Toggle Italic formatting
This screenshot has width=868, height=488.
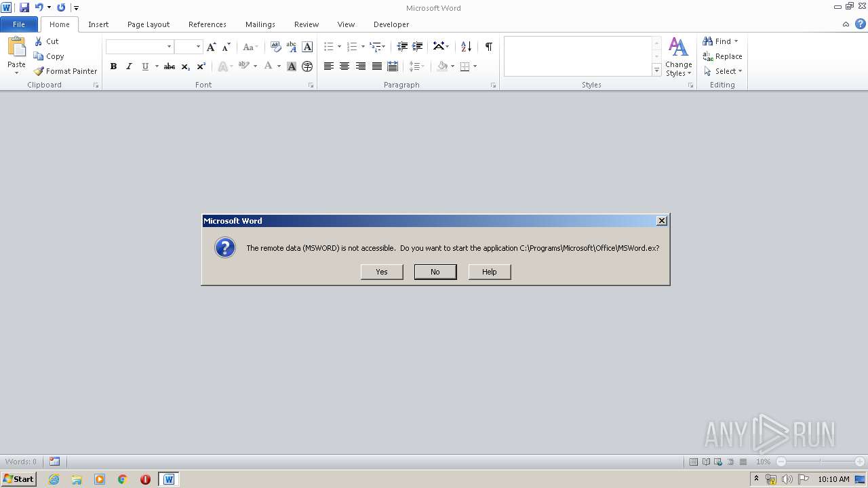129,66
